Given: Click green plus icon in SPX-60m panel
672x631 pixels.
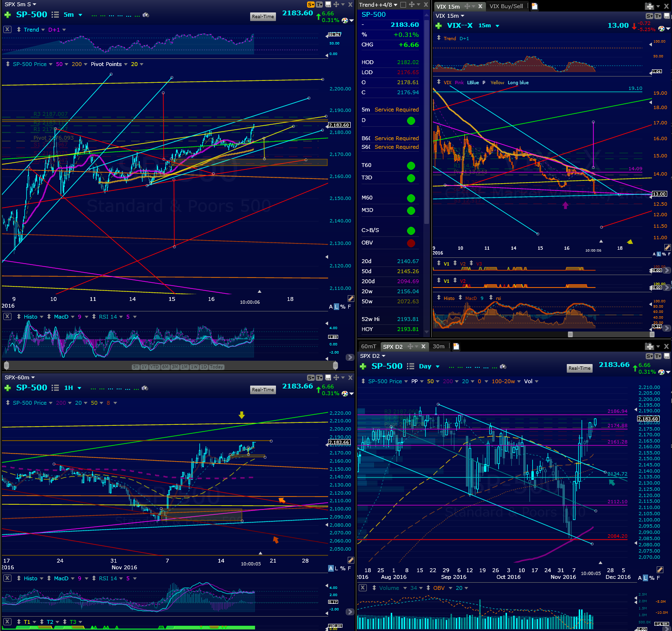Looking at the screenshot, I should coord(8,388).
